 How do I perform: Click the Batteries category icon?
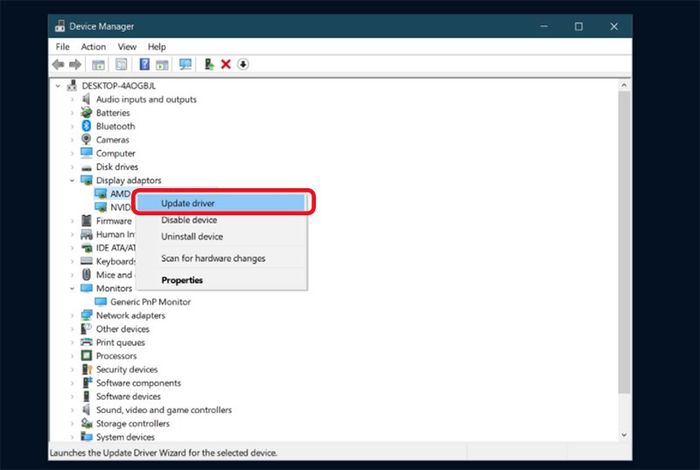pyautogui.click(x=86, y=112)
